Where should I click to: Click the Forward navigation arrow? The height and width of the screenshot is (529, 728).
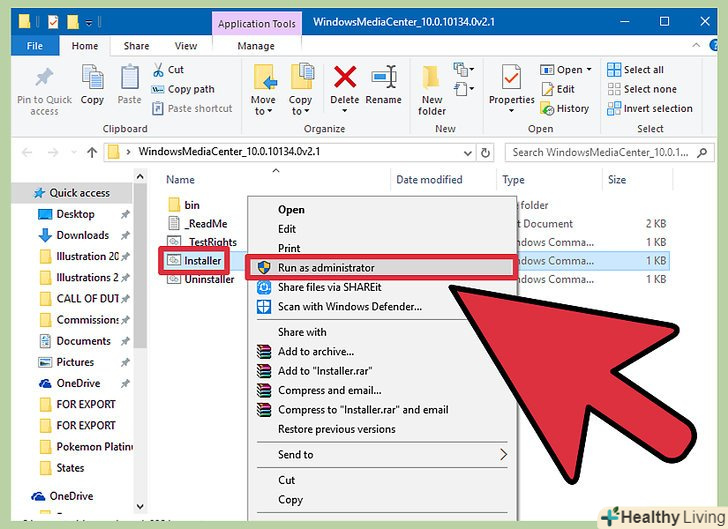[x=53, y=152]
